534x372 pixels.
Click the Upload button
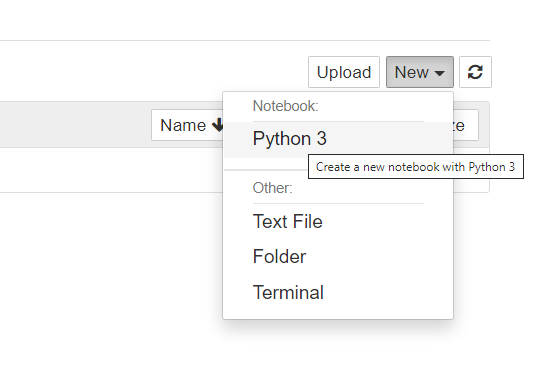344,72
